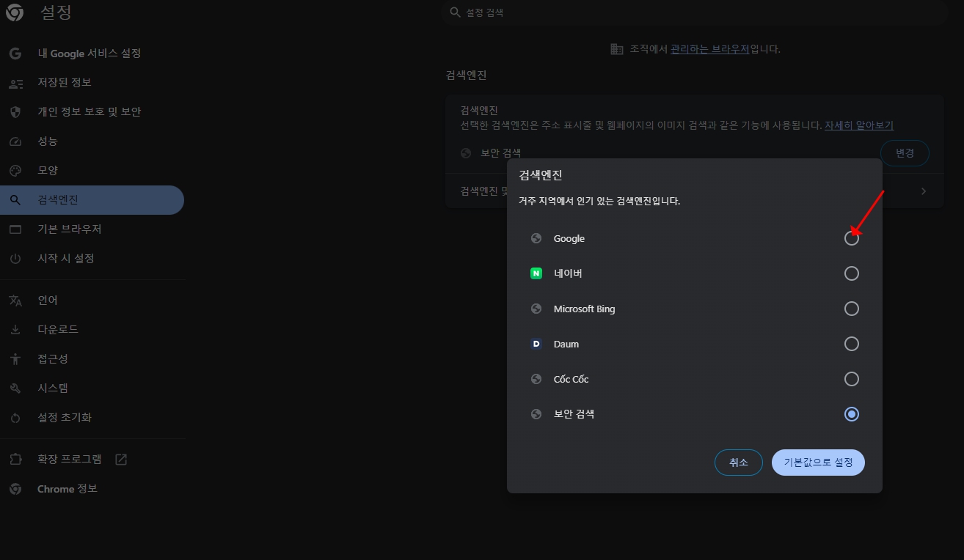This screenshot has width=964, height=560.
Task: Click the globe icon beside Cốc Cốc
Action: 536,379
